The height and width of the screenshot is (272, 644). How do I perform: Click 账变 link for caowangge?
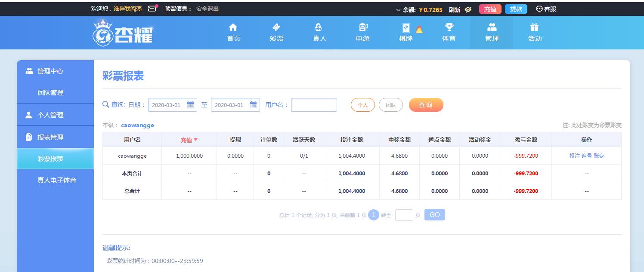(599, 156)
